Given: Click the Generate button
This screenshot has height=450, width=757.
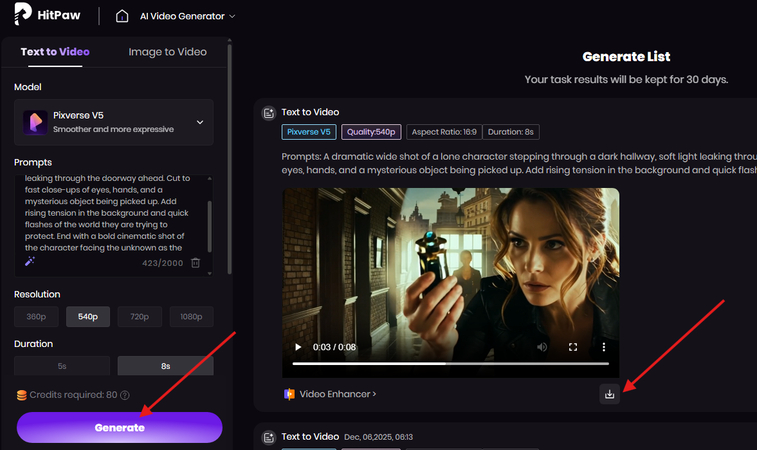Looking at the screenshot, I should point(120,427).
